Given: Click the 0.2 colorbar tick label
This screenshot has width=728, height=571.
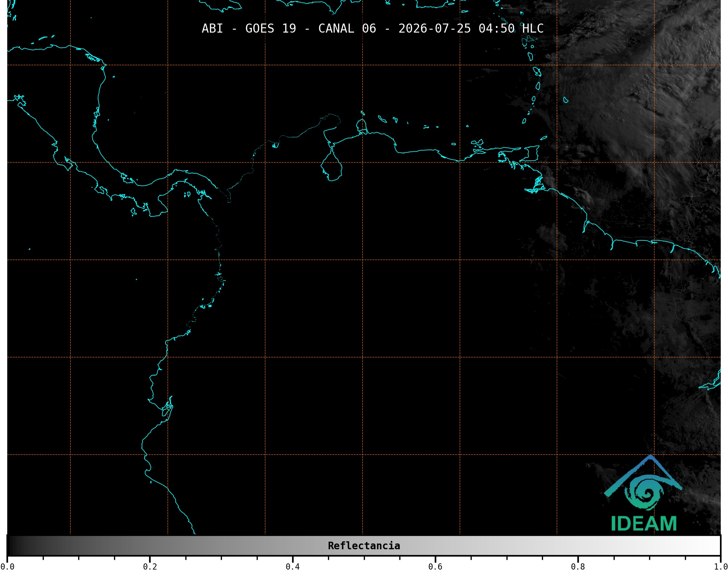Looking at the screenshot, I should (150, 567).
